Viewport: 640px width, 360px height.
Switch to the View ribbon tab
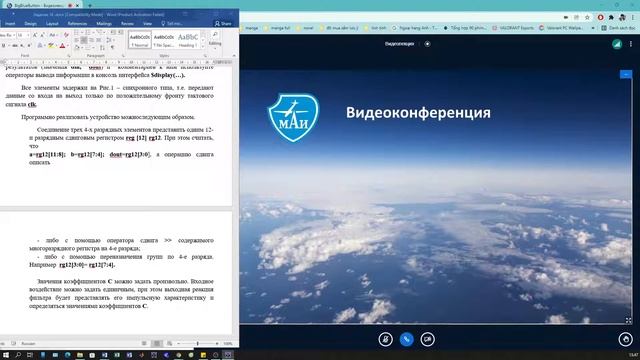[x=147, y=24]
